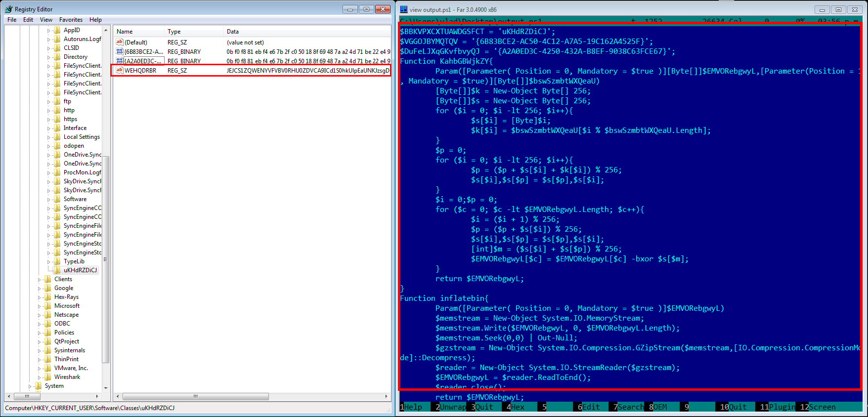Expand the Clients tree node
Viewport: 868px width, 417px height.
point(40,280)
